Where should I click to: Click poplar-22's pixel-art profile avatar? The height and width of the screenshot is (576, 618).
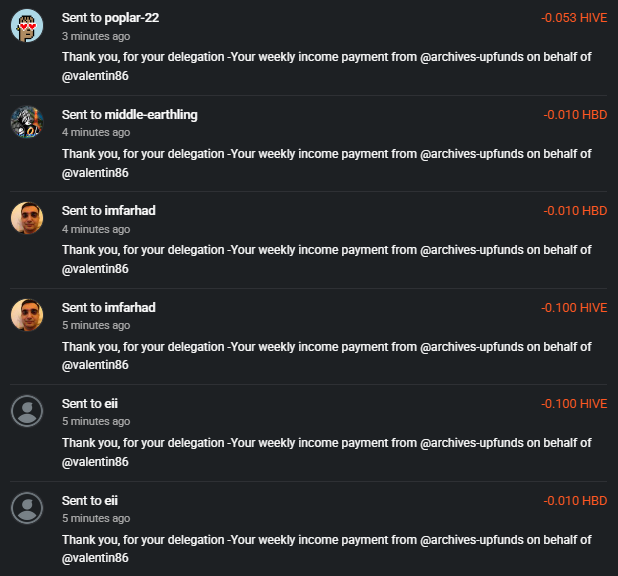tap(27, 25)
